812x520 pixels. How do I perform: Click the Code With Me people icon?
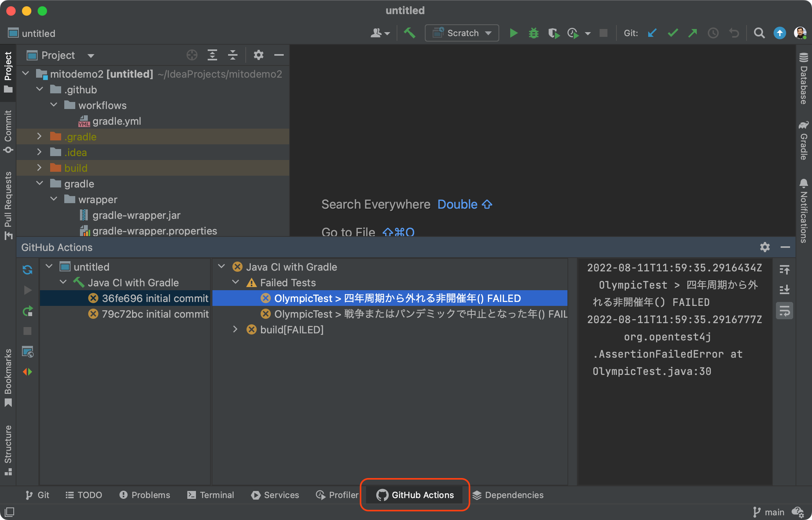380,33
